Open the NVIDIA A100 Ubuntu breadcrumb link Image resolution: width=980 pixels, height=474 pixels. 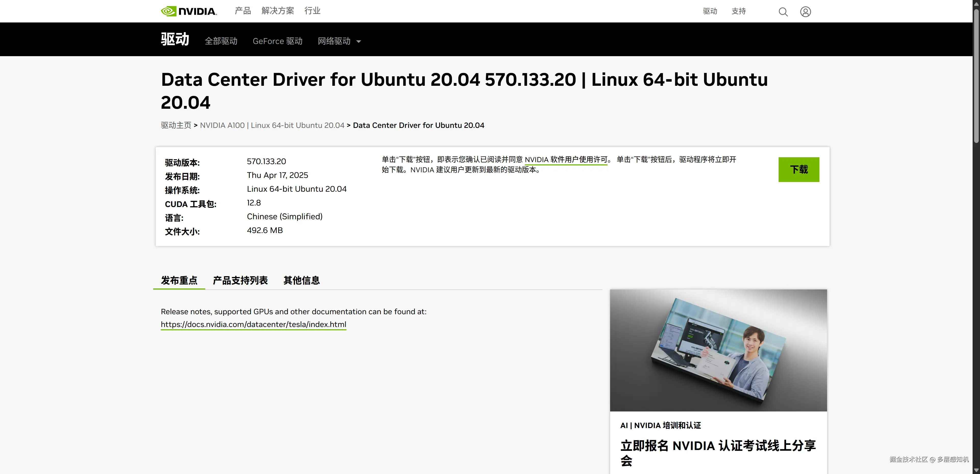pos(272,125)
